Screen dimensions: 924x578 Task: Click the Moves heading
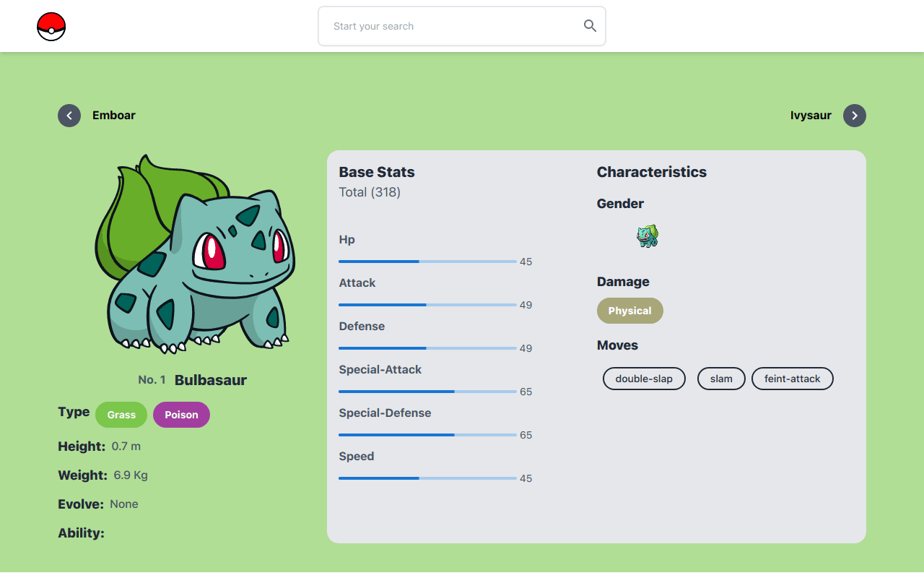(617, 345)
